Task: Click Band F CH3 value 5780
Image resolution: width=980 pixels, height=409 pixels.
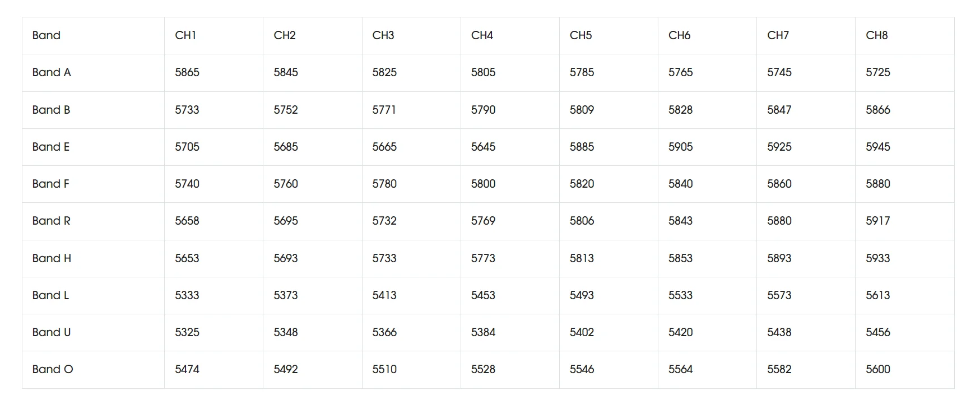Action: click(384, 184)
